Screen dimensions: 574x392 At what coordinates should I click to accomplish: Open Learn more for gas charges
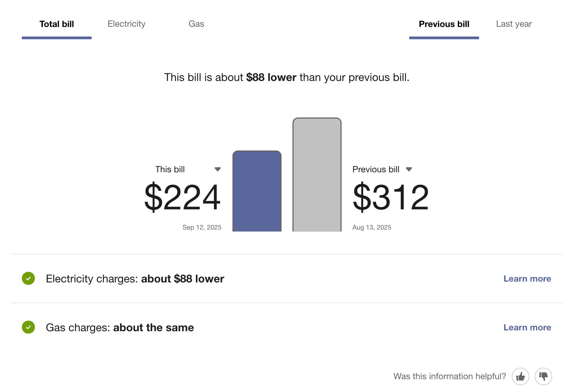tap(527, 327)
